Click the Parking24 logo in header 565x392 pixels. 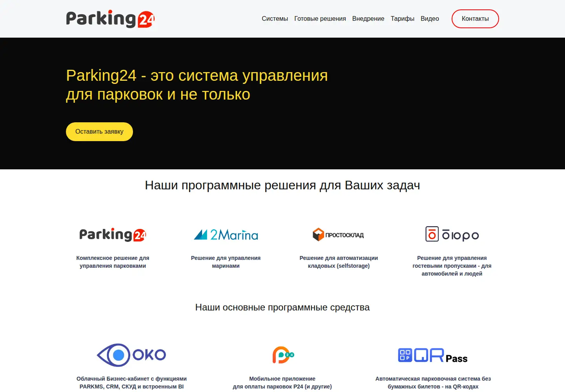[x=110, y=19]
